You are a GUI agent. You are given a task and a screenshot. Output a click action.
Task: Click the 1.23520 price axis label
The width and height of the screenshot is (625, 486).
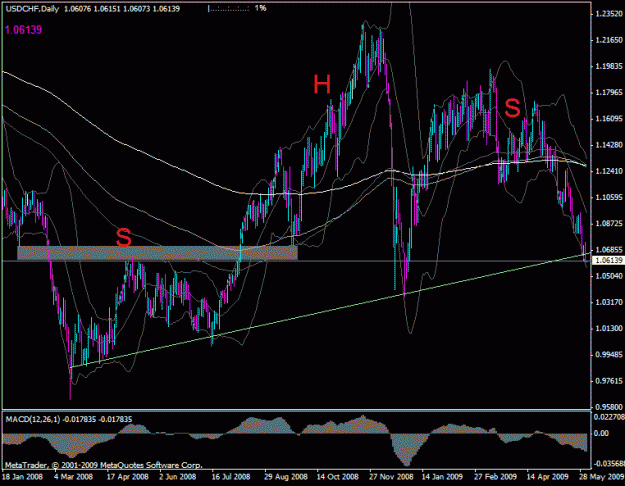(x=609, y=14)
